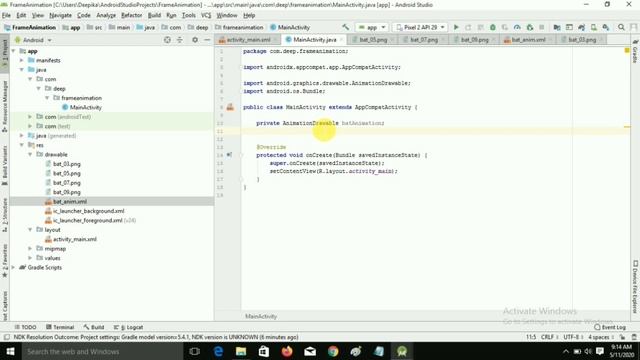640x360 pixels.
Task: Open the app run configuration dropdown
Action: pos(371,27)
